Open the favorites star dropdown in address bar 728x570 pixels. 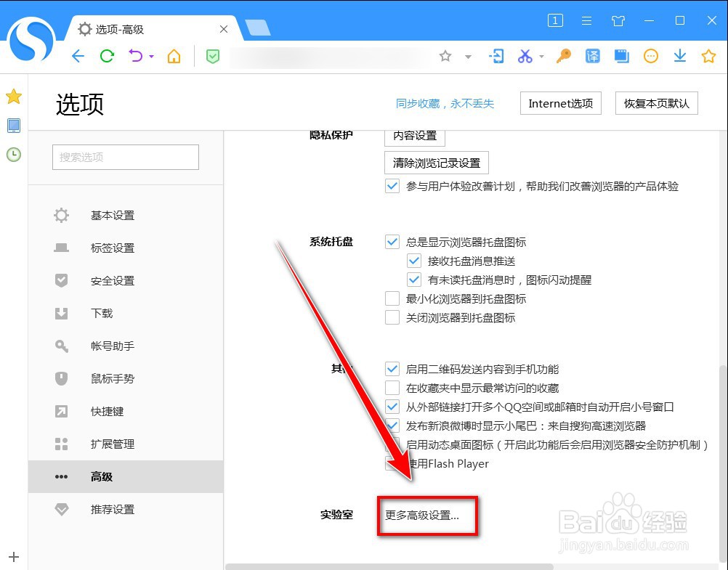[x=469, y=55]
